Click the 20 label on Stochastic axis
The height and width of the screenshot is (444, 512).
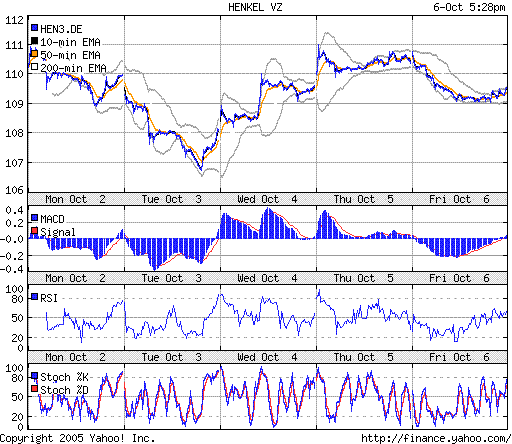[18, 417]
